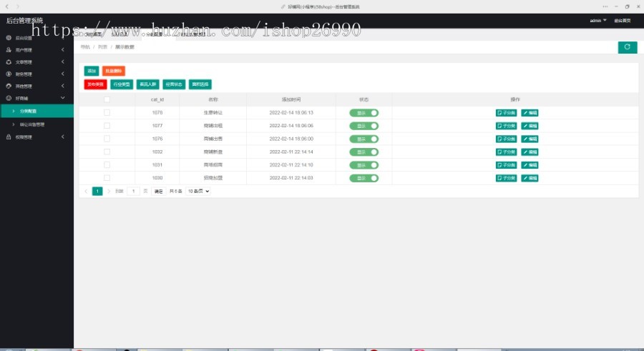
Task: Click the pencil edit button for row 1030
Action: pyautogui.click(x=530, y=178)
